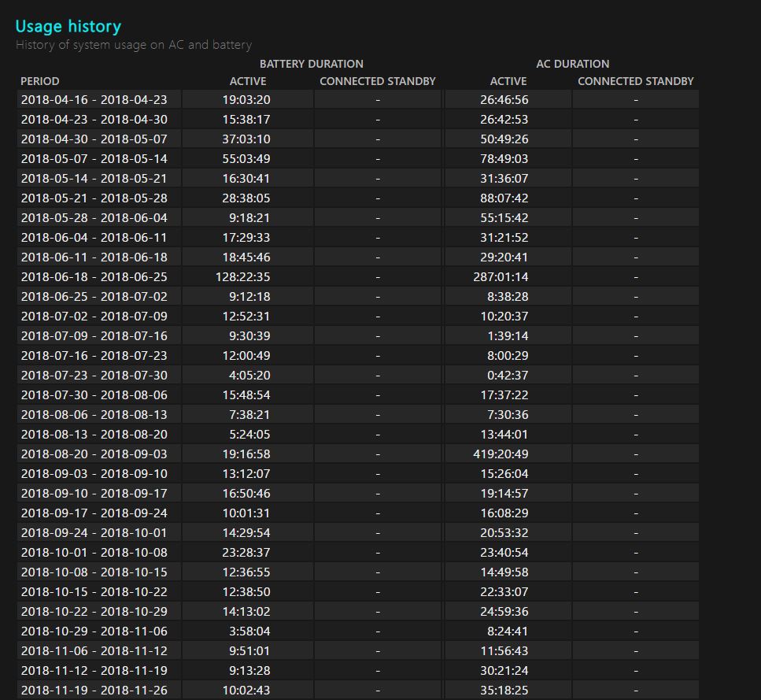761x700 pixels.
Task: Click AC active value 35:18:25
Action: 504,690
